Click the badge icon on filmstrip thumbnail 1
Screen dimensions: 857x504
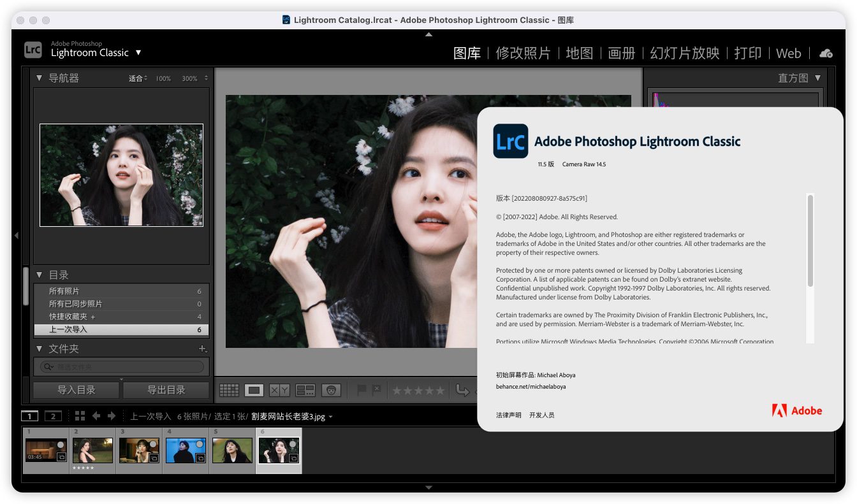[61, 457]
